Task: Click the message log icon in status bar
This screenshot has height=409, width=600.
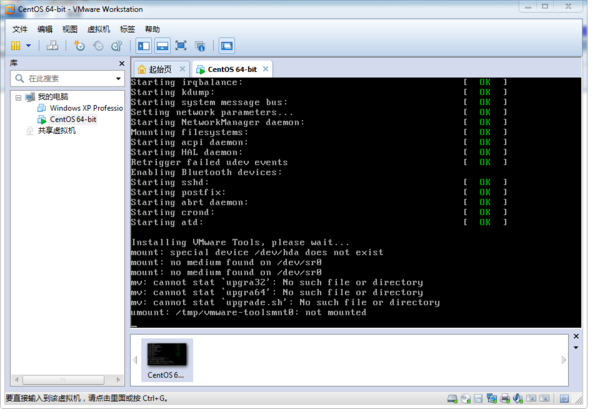Action: point(564,399)
